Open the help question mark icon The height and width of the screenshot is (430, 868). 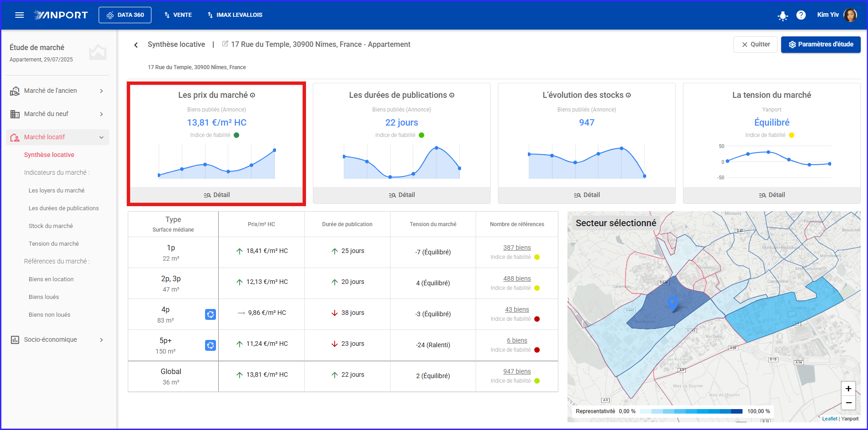pos(801,15)
